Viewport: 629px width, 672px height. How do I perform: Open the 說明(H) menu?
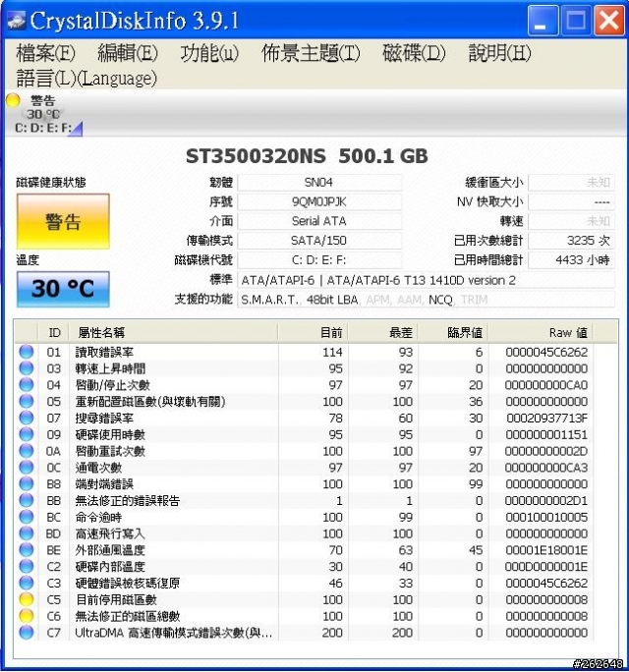point(499,53)
